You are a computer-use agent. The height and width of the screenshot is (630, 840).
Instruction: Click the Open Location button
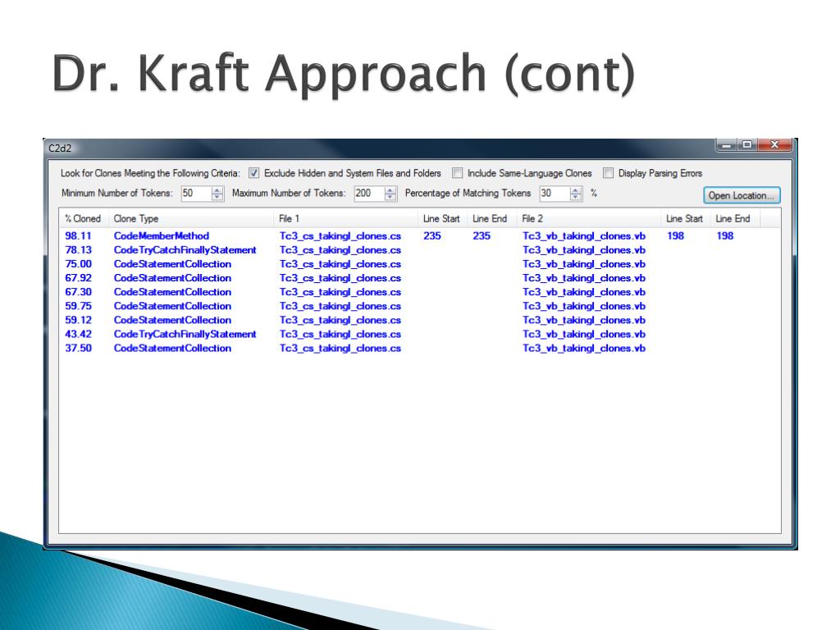[742, 195]
